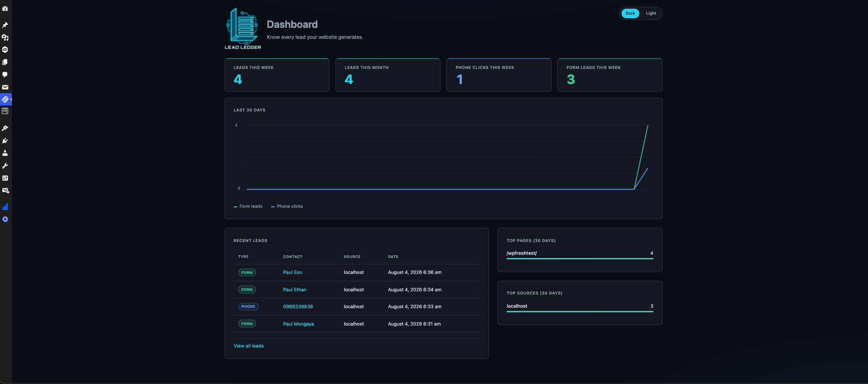Viewport: 868px width, 384px height.
Task: Open Plugins via the plug icon
Action: point(5,141)
